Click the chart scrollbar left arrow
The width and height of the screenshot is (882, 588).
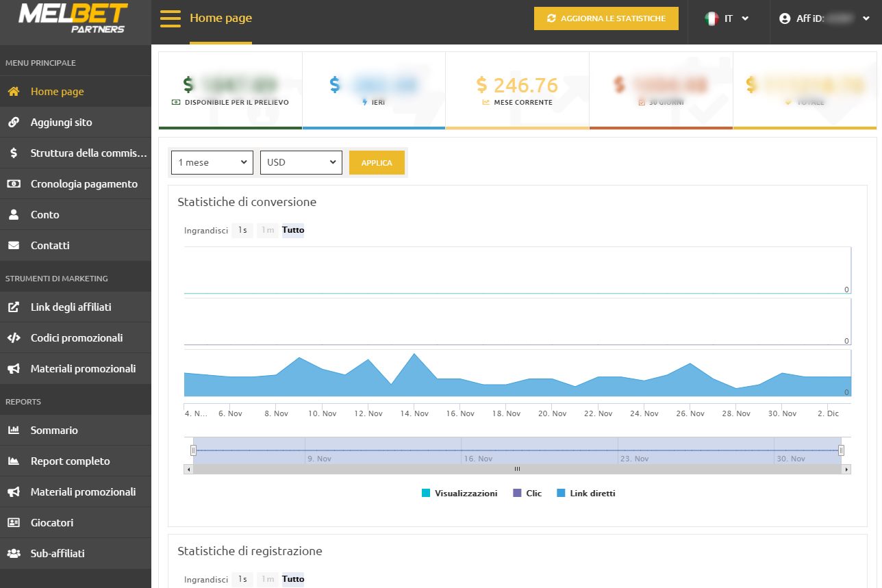188,469
